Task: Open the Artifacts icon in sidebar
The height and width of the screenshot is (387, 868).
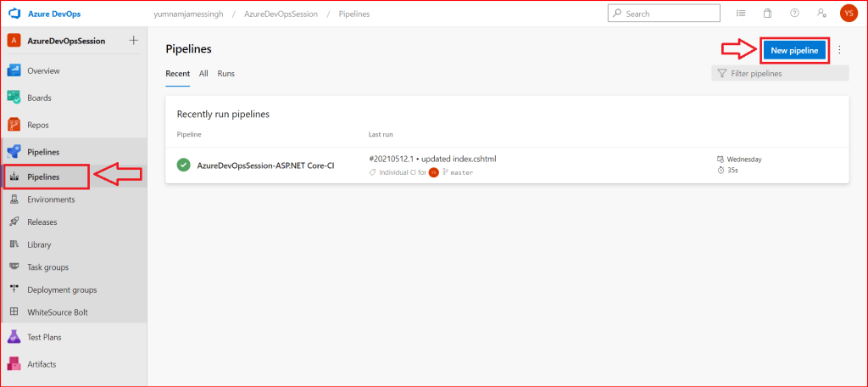Action: (14, 364)
